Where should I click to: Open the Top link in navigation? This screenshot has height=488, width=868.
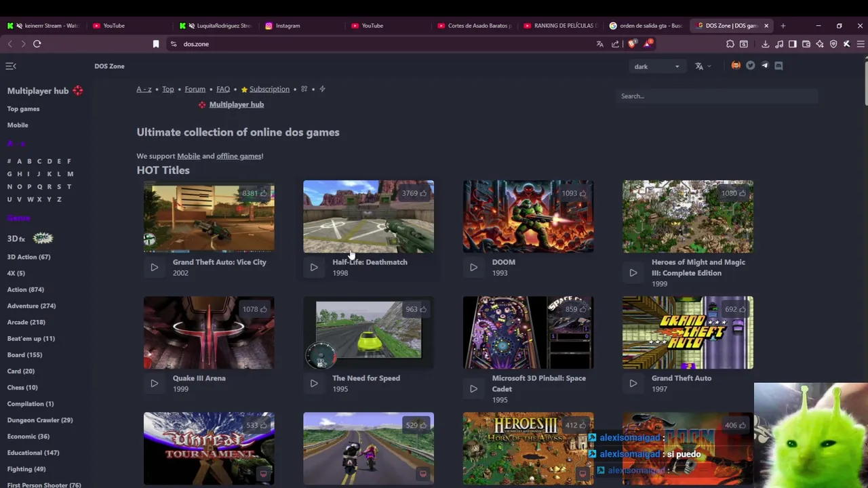tap(167, 89)
